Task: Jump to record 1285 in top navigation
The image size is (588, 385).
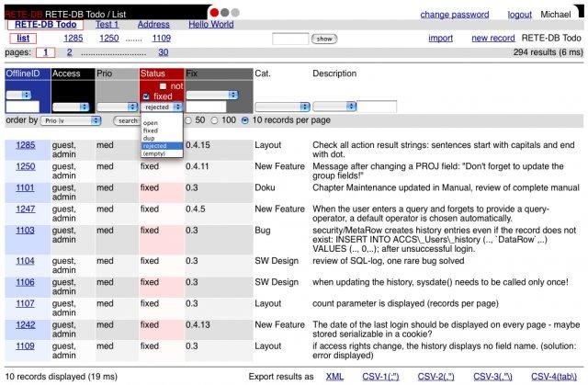Action: 73,39
